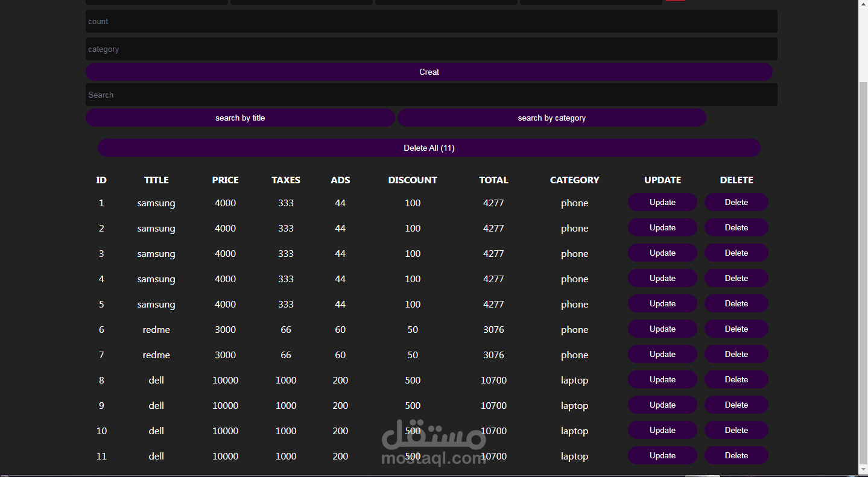Screen dimensions: 868x477
Task: Focus the category input field
Action: point(431,49)
